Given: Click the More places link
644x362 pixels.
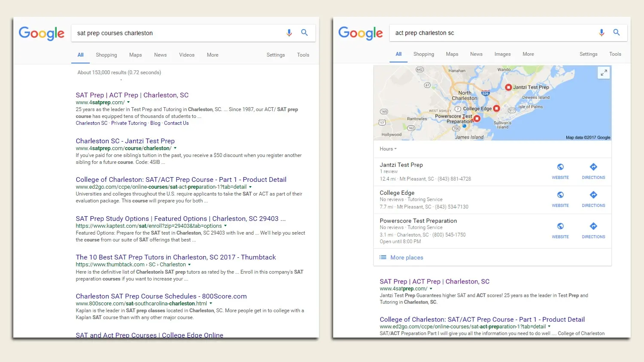Looking at the screenshot, I should [407, 258].
